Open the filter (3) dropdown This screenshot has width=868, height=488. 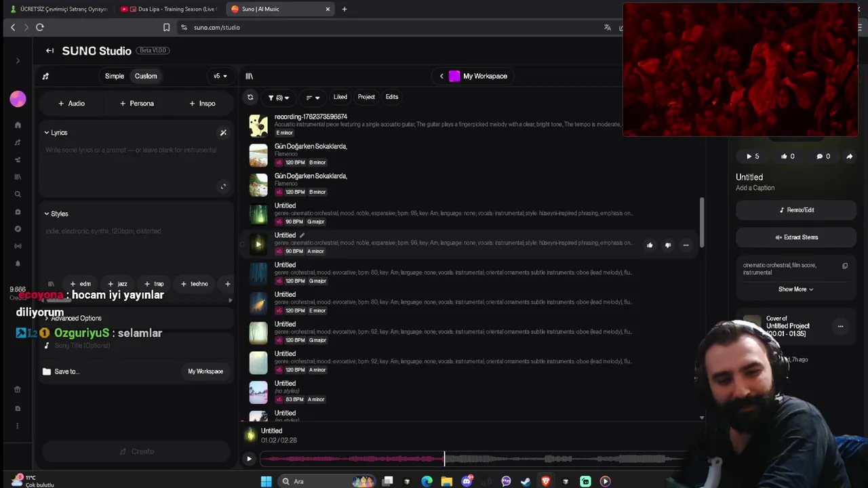coord(279,98)
